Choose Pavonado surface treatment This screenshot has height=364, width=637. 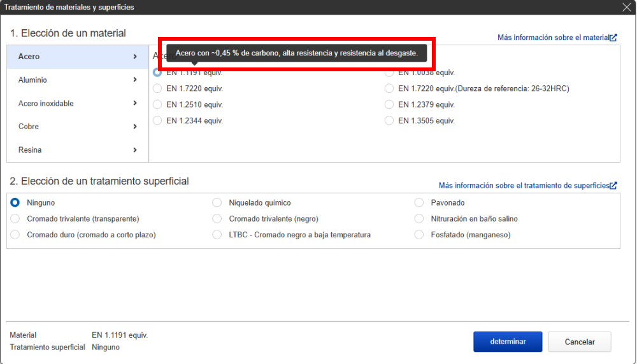[x=419, y=203]
